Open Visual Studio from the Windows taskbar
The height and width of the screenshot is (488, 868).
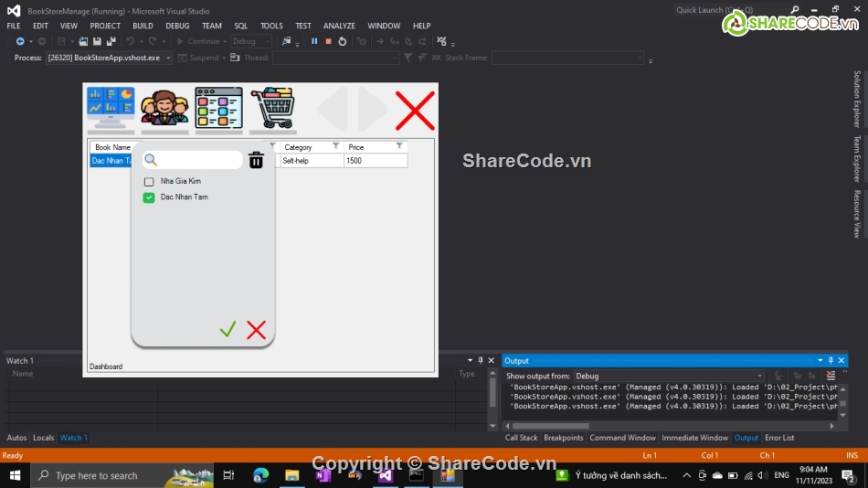pos(386,475)
